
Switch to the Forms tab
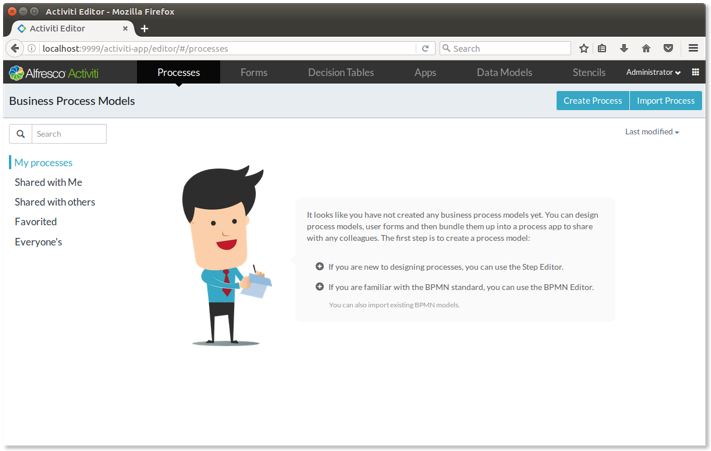[x=254, y=73]
